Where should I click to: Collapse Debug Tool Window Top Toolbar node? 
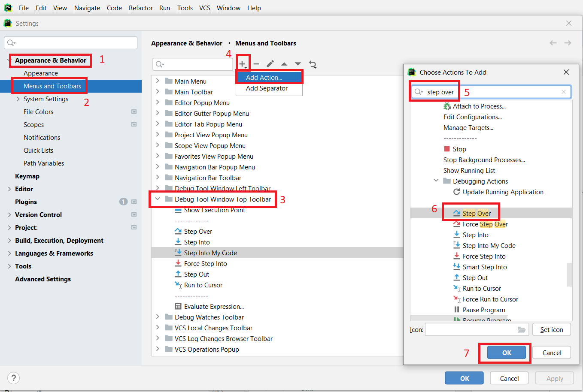[x=158, y=199]
